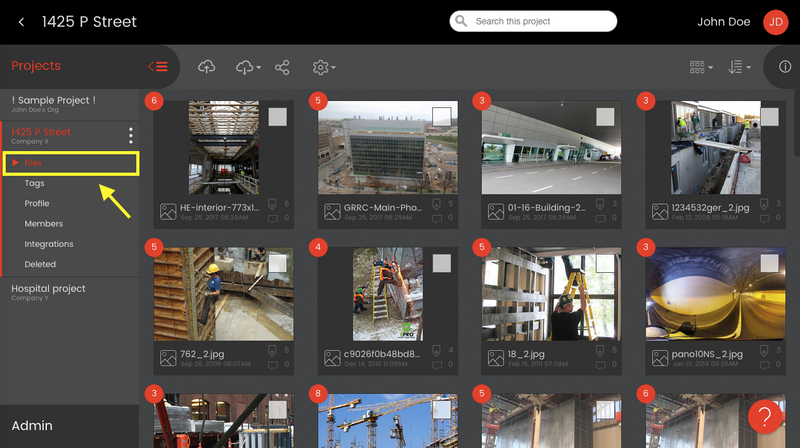
Task: Expand the Files tree arrow
Action: click(15, 162)
